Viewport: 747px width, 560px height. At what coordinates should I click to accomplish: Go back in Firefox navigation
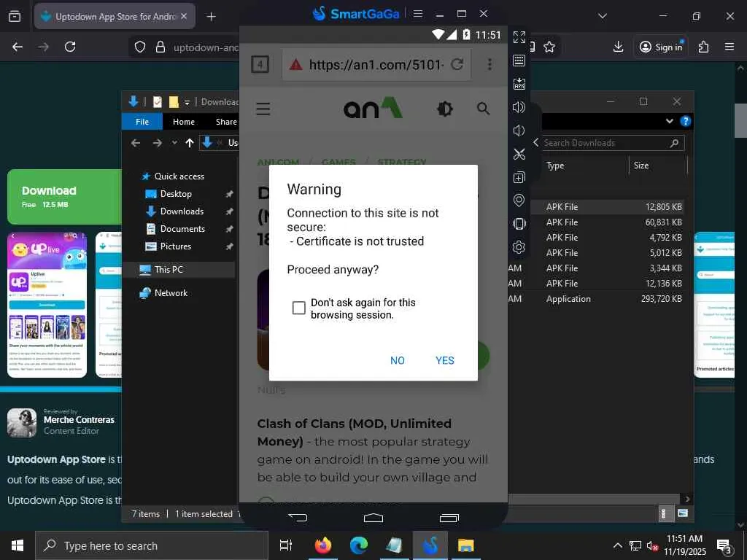(18, 47)
